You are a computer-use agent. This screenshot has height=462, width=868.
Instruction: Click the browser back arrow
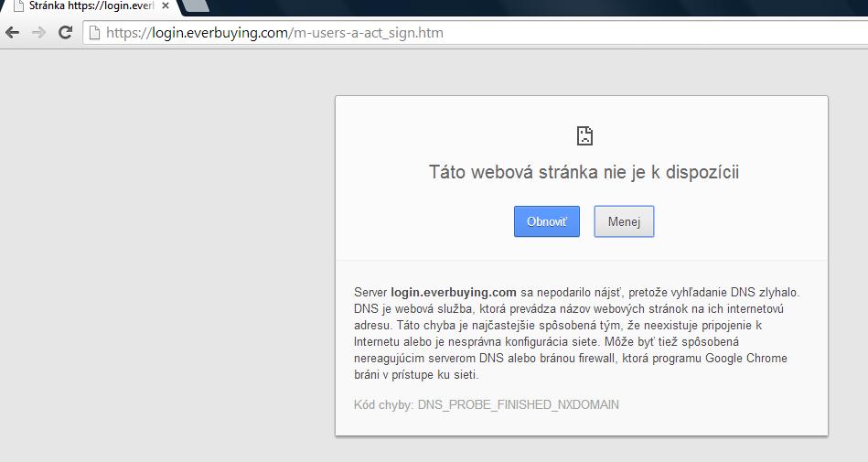pos(12,33)
